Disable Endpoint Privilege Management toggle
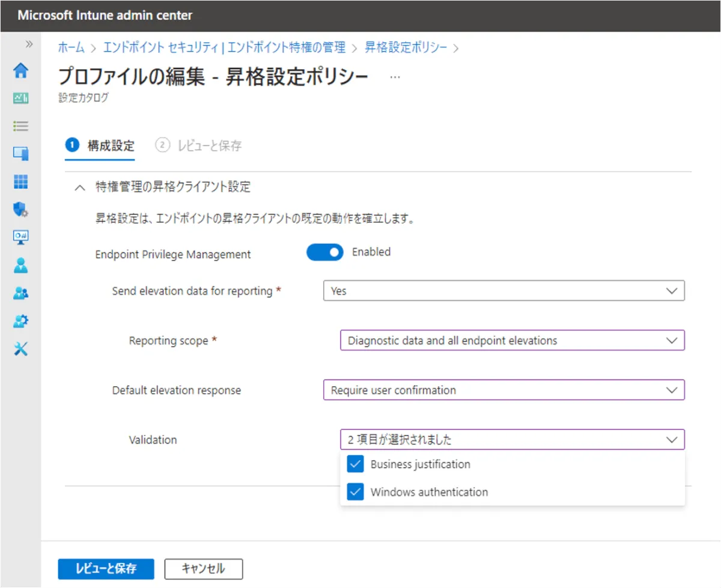Viewport: 721px width, 588px height. coord(324,253)
